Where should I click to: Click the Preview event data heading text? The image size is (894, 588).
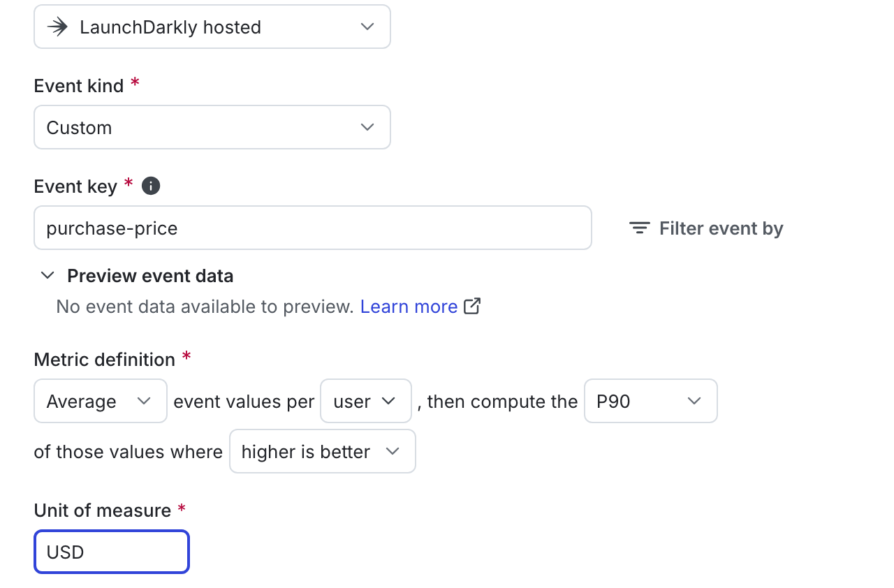(x=150, y=276)
